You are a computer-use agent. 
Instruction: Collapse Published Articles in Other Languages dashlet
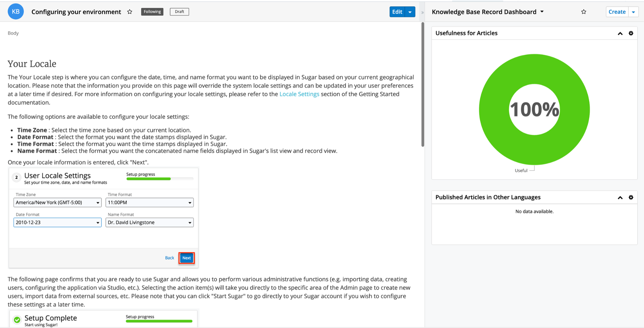620,197
